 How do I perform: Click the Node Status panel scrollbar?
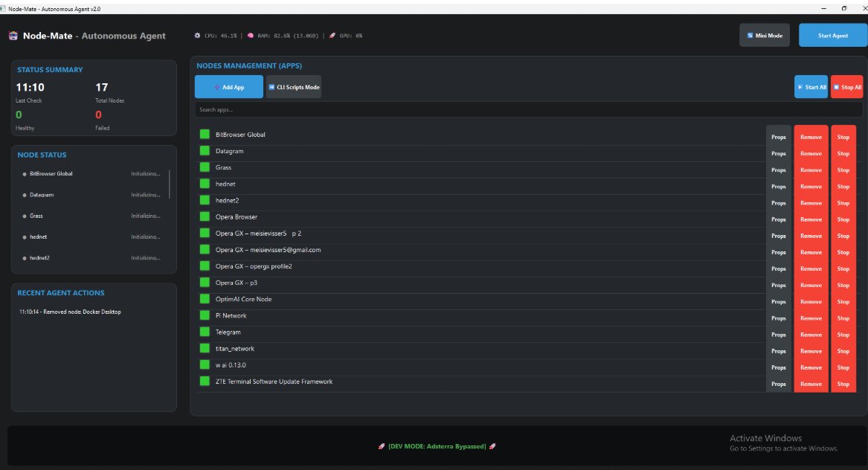point(169,184)
